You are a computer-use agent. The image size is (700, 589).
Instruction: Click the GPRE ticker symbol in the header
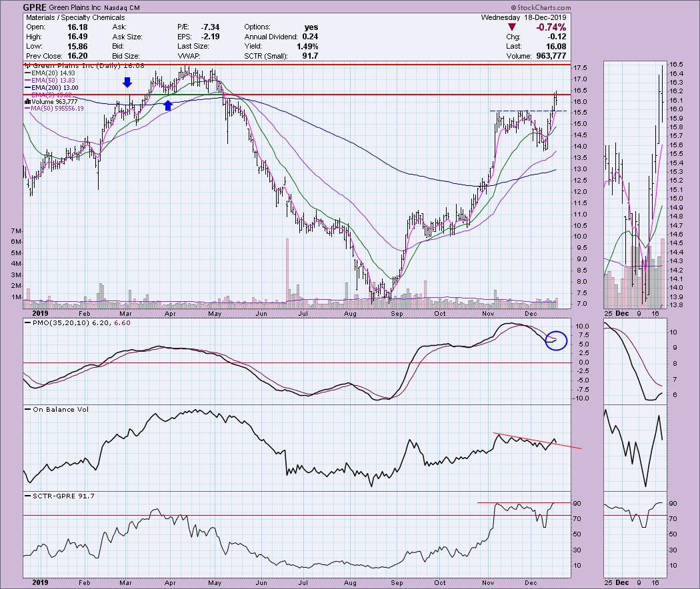click(x=35, y=7)
